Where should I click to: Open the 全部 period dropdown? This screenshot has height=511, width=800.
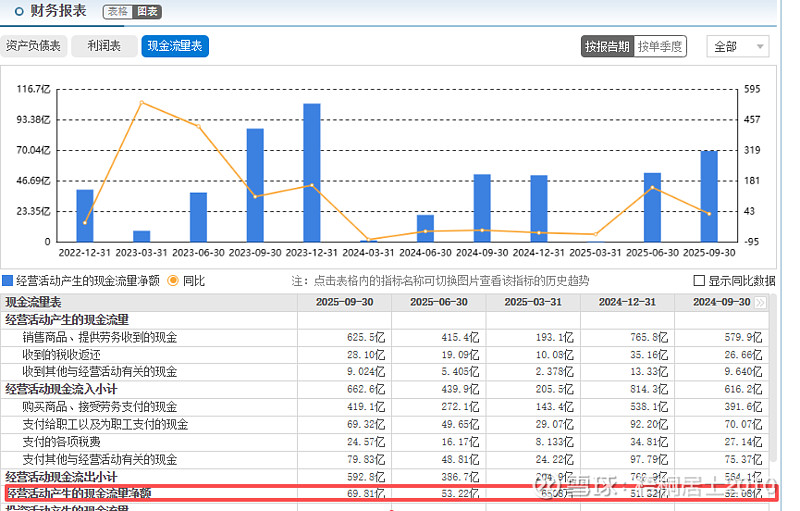point(737,46)
